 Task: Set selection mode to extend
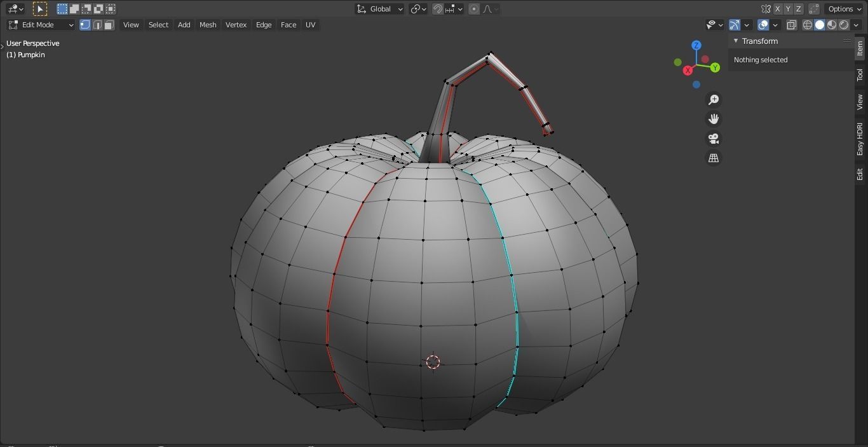[x=74, y=9]
